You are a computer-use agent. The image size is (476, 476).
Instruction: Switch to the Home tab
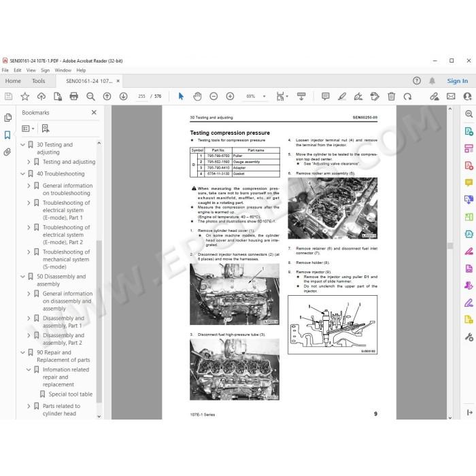tap(13, 81)
